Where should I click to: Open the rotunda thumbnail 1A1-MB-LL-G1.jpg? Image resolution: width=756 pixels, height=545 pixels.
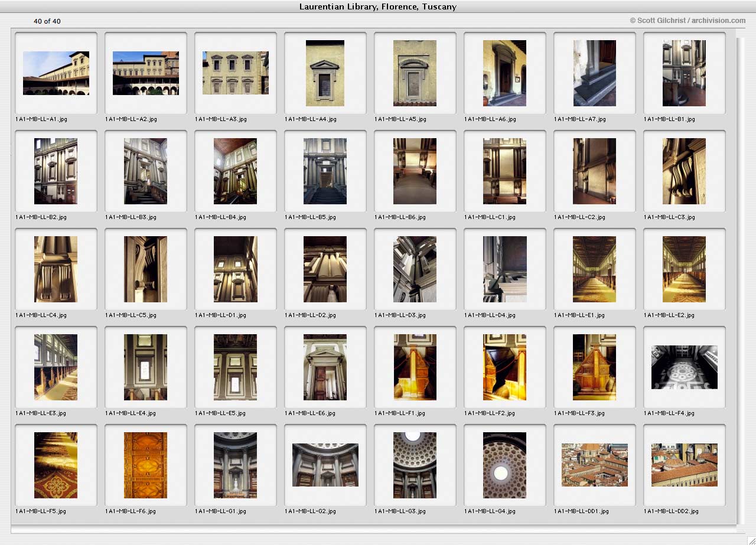pyautogui.click(x=236, y=465)
